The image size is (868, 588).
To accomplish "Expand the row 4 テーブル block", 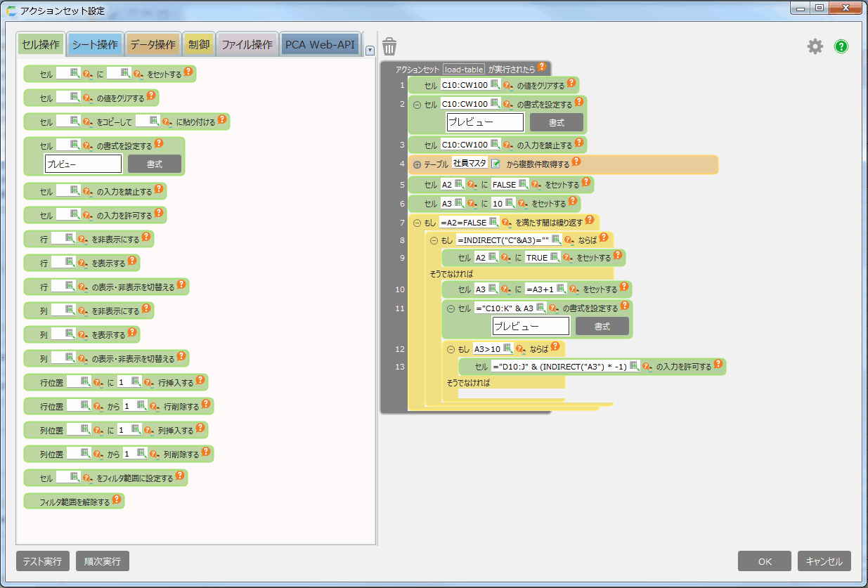I will [417, 164].
